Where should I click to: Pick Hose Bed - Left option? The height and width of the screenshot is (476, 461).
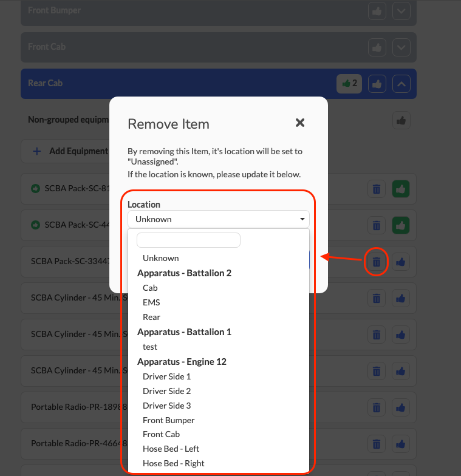point(171,449)
